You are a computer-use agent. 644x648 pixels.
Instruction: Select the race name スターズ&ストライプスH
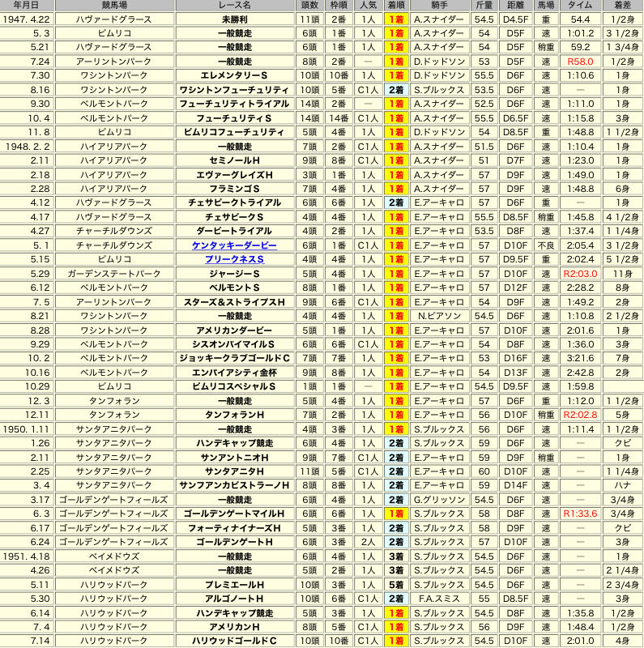click(x=234, y=302)
